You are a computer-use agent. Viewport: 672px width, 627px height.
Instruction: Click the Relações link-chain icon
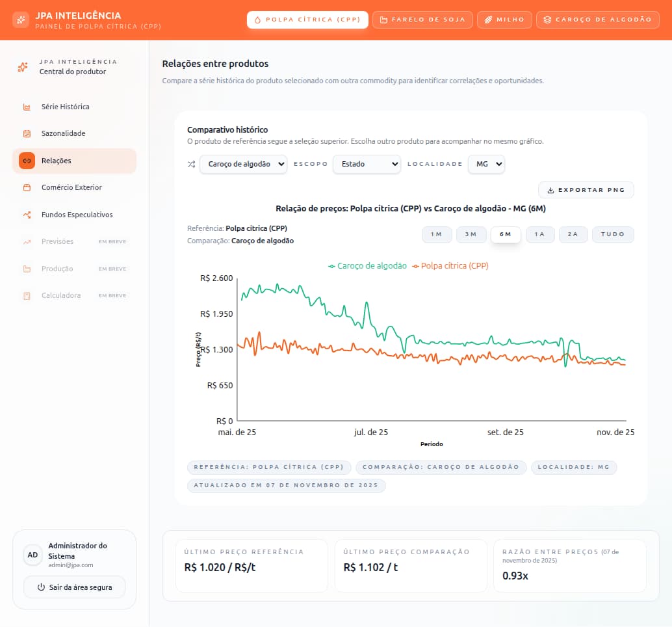coord(26,160)
